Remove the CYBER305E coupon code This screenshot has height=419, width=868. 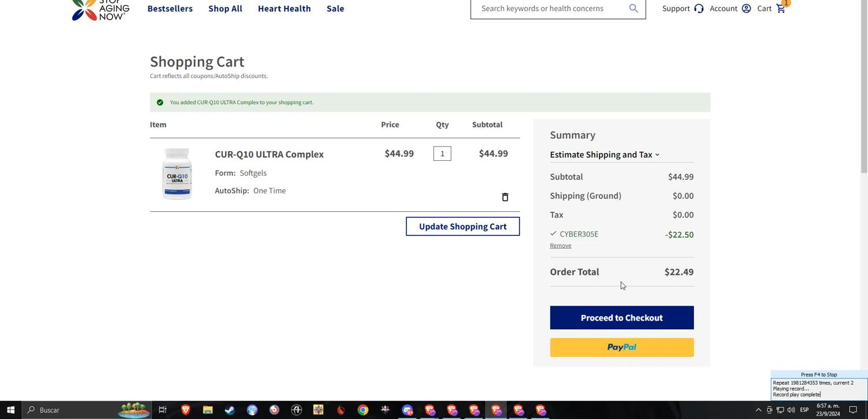(560, 245)
